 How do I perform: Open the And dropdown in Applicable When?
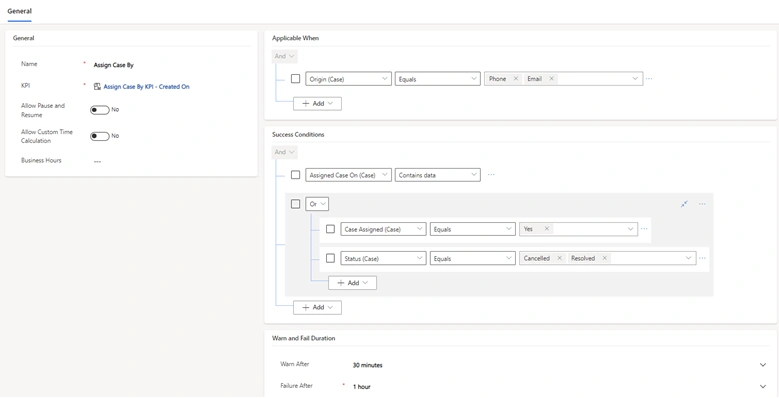click(285, 56)
